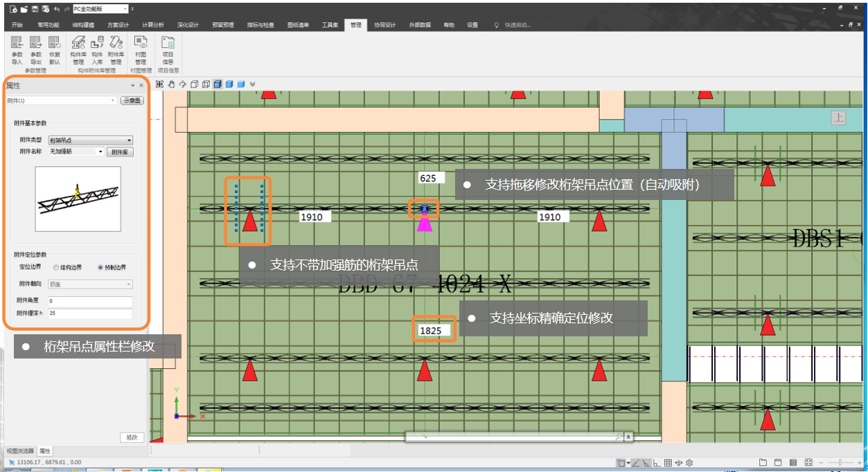This screenshot has height=472, width=868.
Task: Open the 视图浏览器 panel tab
Action: pyautogui.click(x=20, y=451)
